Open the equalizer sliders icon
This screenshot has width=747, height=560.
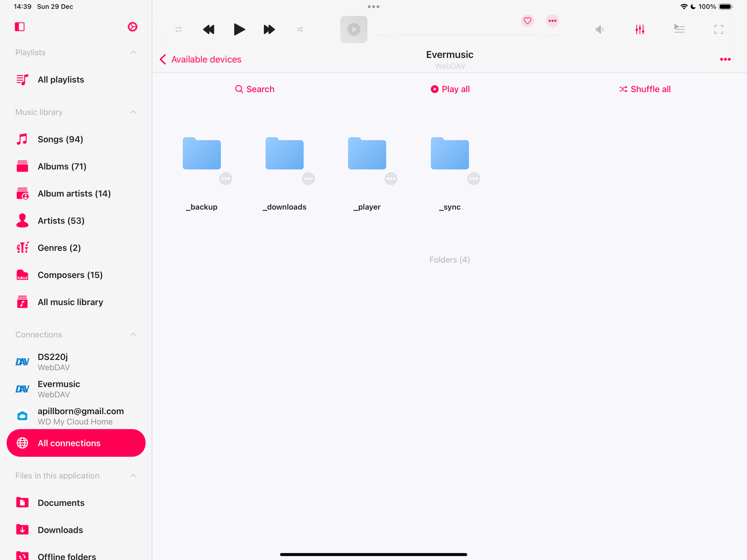[640, 29]
